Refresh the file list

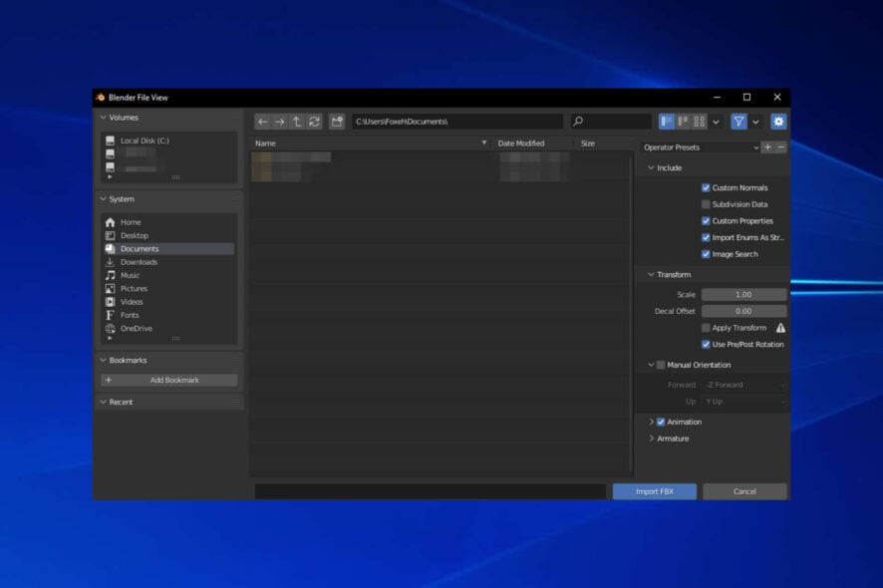click(314, 122)
